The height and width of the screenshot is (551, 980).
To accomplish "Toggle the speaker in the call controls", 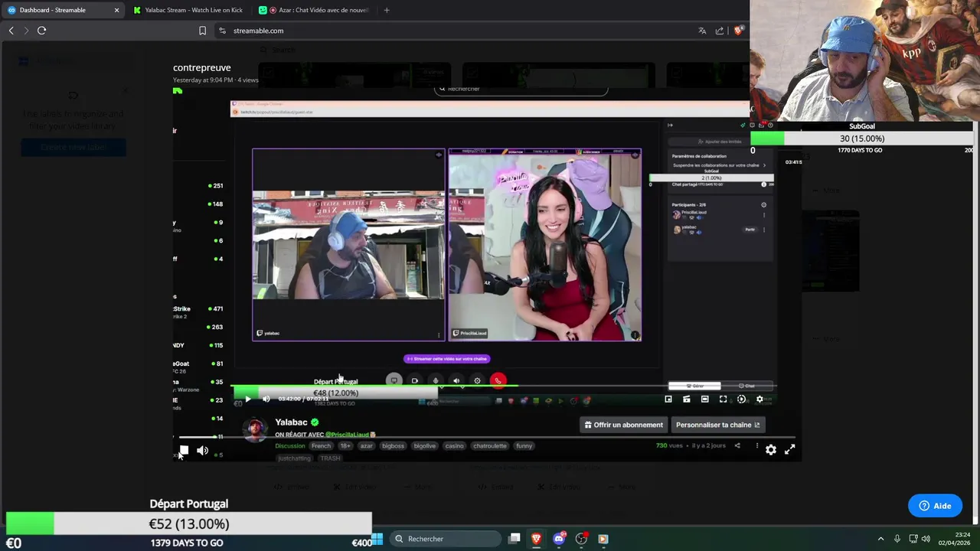I will [x=456, y=380].
